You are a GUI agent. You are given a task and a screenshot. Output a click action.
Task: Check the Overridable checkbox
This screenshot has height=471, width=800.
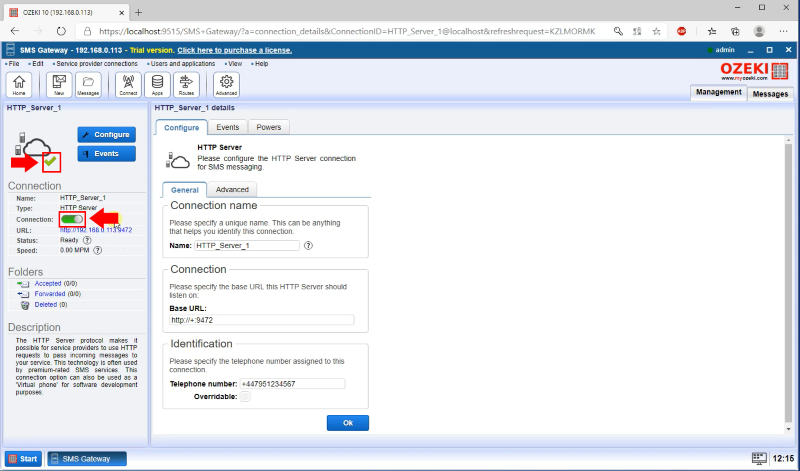pyautogui.click(x=245, y=396)
